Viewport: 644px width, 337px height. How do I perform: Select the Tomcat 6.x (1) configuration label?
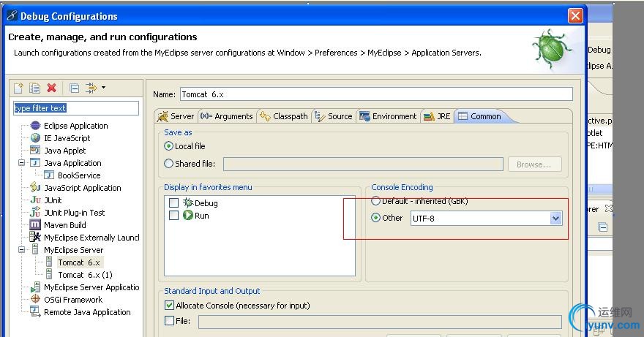point(85,275)
